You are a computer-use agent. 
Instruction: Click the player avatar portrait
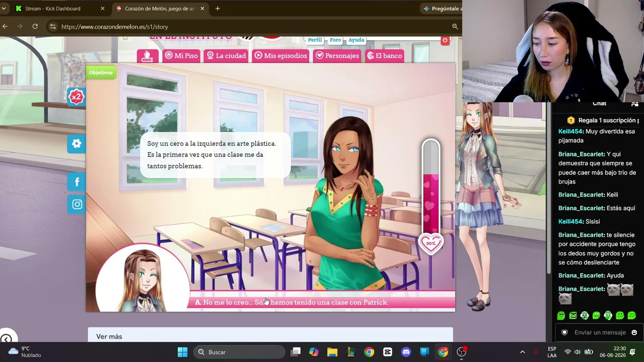[143, 278]
